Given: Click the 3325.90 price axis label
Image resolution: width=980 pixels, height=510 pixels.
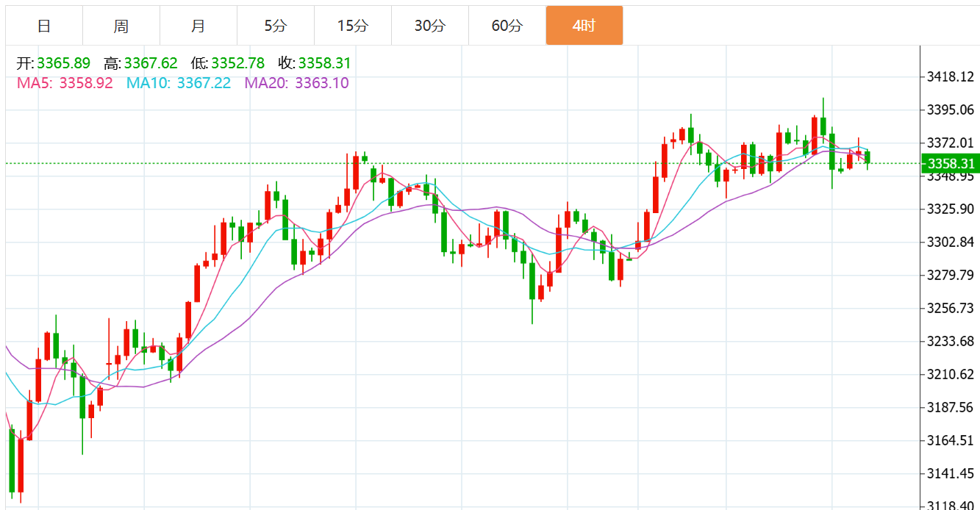Looking at the screenshot, I should point(951,209).
